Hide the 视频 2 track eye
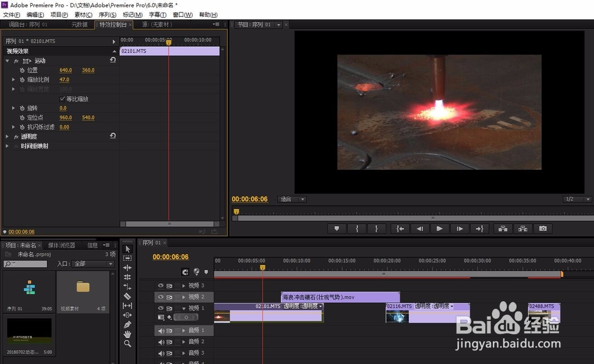594x364 pixels. (160, 296)
